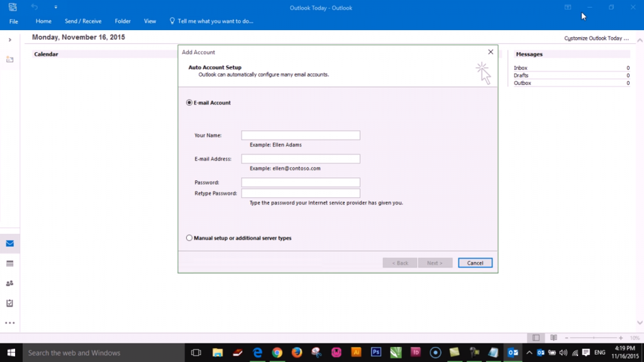Click the Undo arrow in title bar

click(x=35, y=7)
